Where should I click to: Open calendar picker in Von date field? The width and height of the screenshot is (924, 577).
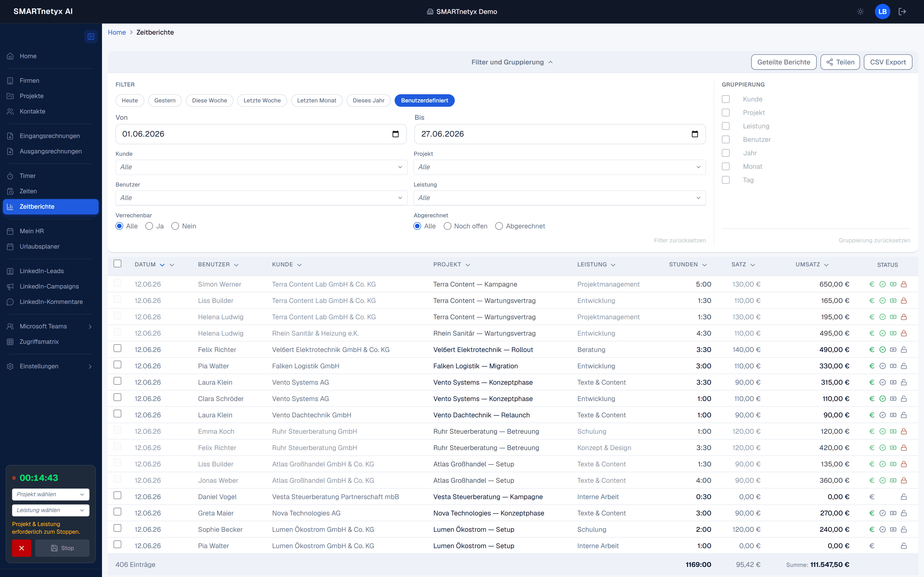click(396, 134)
